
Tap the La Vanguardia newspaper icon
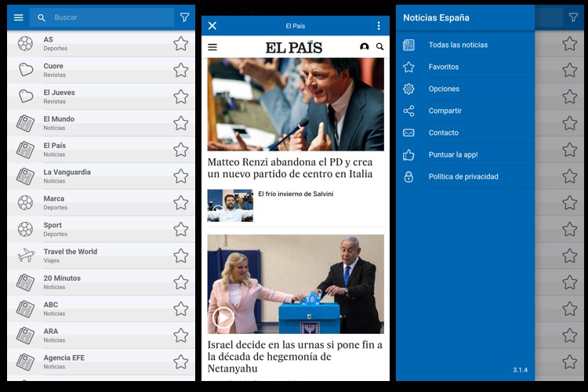pos(26,176)
